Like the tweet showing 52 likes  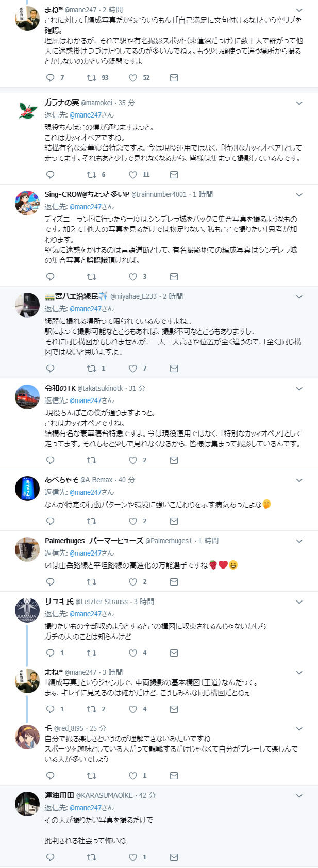[133, 78]
